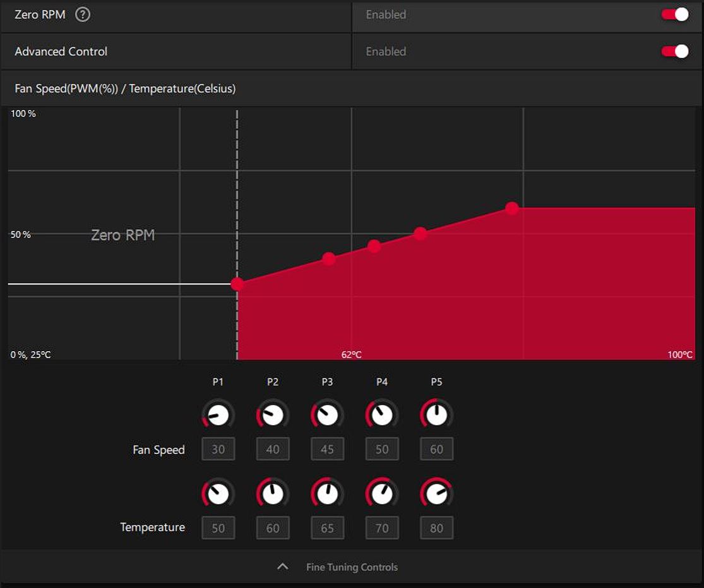Adjust the P3 Fan Speed dial
704x588 pixels.
[x=327, y=415]
